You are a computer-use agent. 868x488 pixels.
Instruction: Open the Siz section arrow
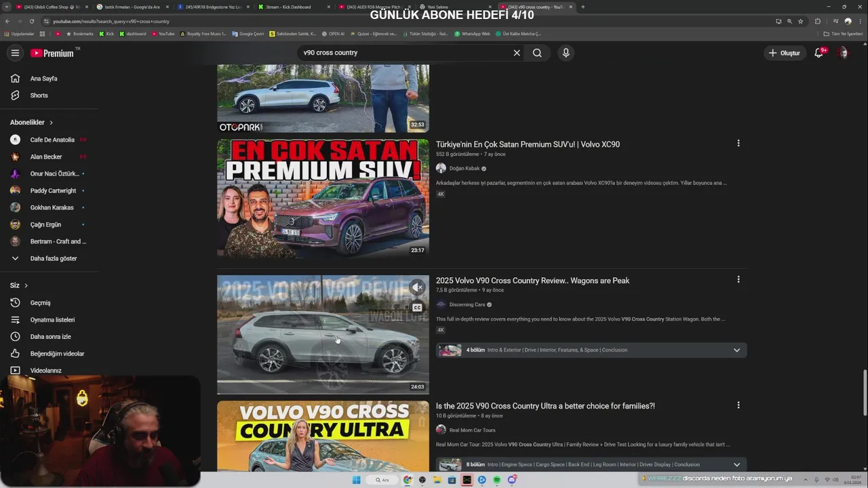pos(26,285)
